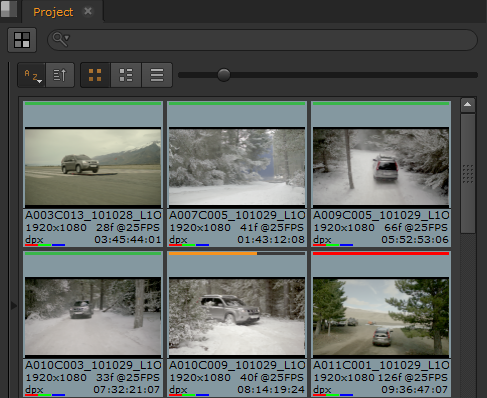Image resolution: width=487 pixels, height=398 pixels.
Task: Click the thumbnail size slider handle
Action: click(224, 75)
